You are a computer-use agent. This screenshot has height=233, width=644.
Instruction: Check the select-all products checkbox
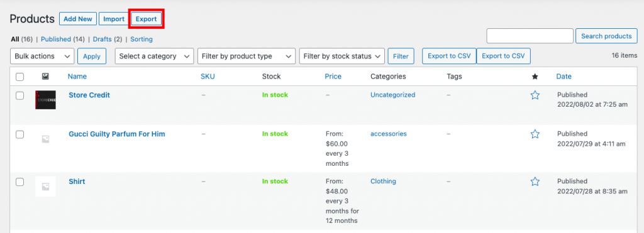pyautogui.click(x=19, y=77)
